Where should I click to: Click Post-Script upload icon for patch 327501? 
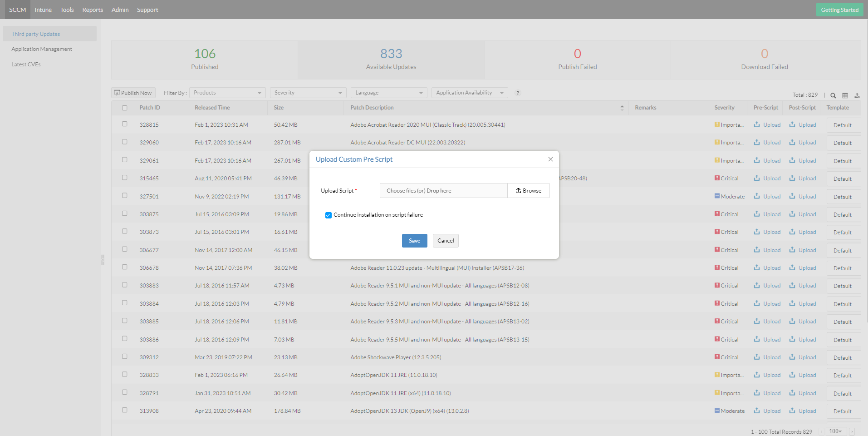[792, 196]
